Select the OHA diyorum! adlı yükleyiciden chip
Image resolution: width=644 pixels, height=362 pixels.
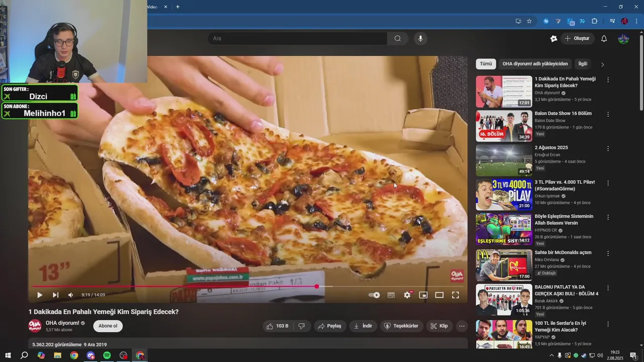pyautogui.click(x=535, y=64)
